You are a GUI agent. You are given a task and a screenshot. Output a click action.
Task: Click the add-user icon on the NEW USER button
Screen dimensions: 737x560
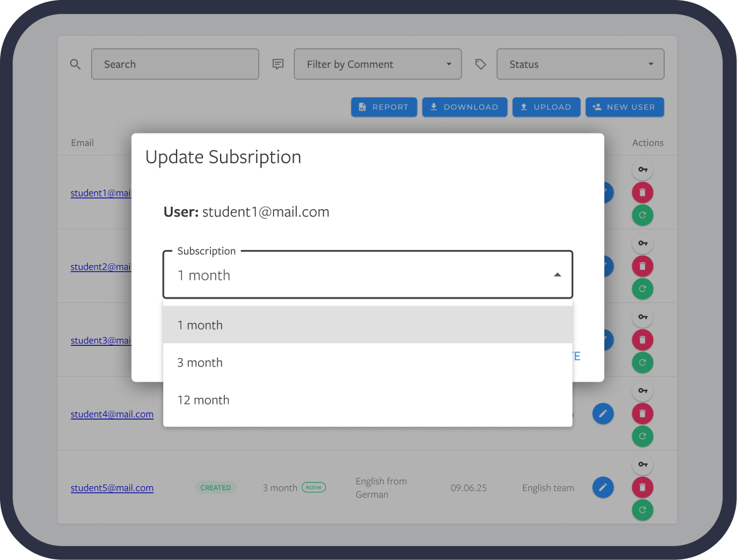coord(597,107)
